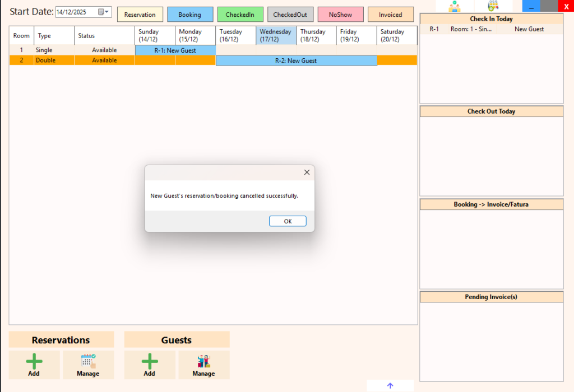Select the yellow Reservation status legend
574x392 pixels.
pos(140,15)
